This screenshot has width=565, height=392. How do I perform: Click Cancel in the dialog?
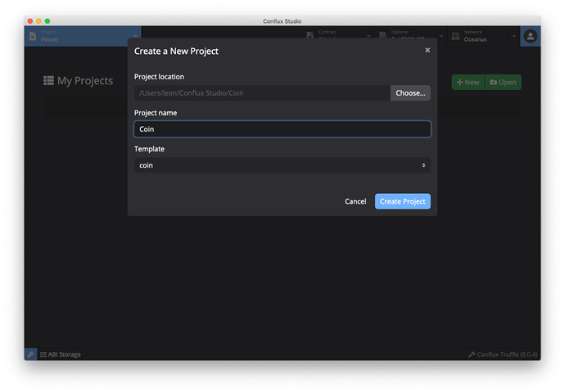coord(355,201)
